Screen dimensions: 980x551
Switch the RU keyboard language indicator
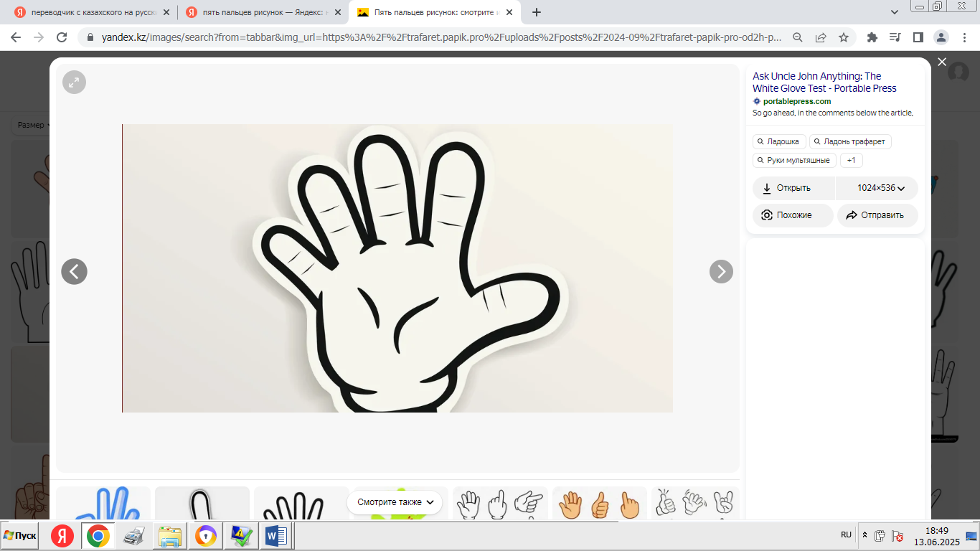(x=846, y=535)
